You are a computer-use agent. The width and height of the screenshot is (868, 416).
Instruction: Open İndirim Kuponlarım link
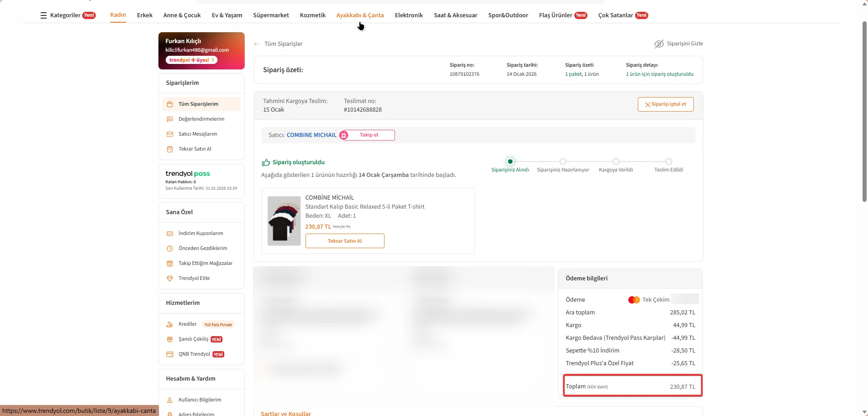[x=201, y=234]
